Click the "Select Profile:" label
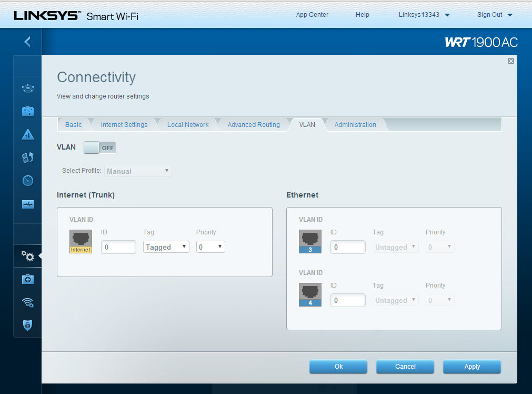The width and height of the screenshot is (532, 394). click(x=82, y=171)
